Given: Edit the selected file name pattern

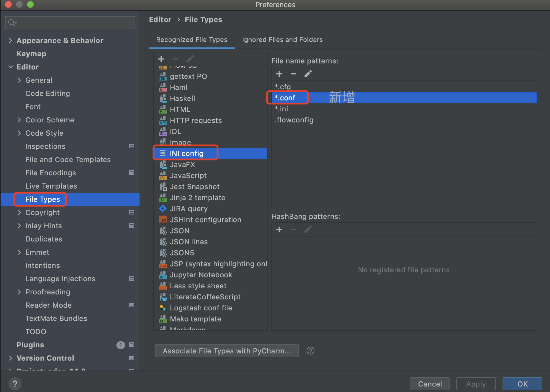Looking at the screenshot, I should [308, 74].
